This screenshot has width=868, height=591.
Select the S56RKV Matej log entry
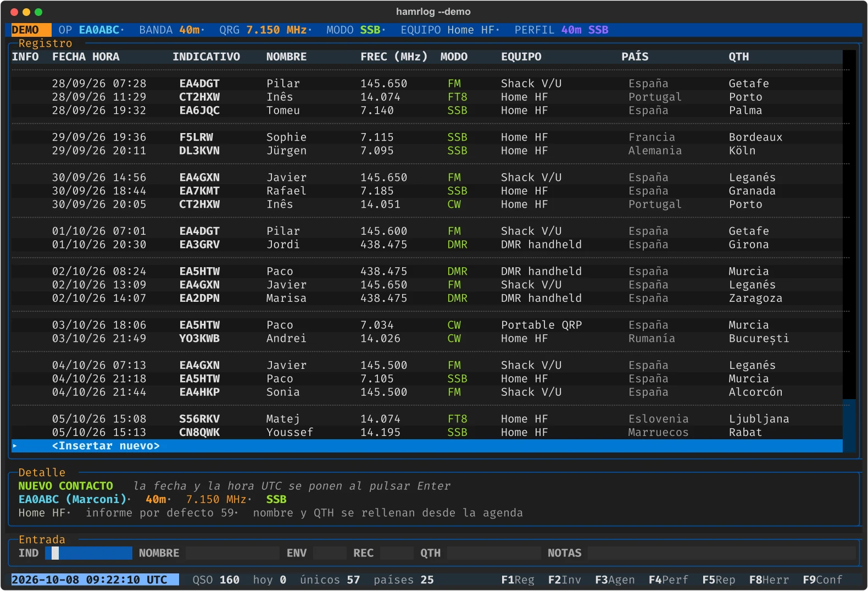click(427, 419)
